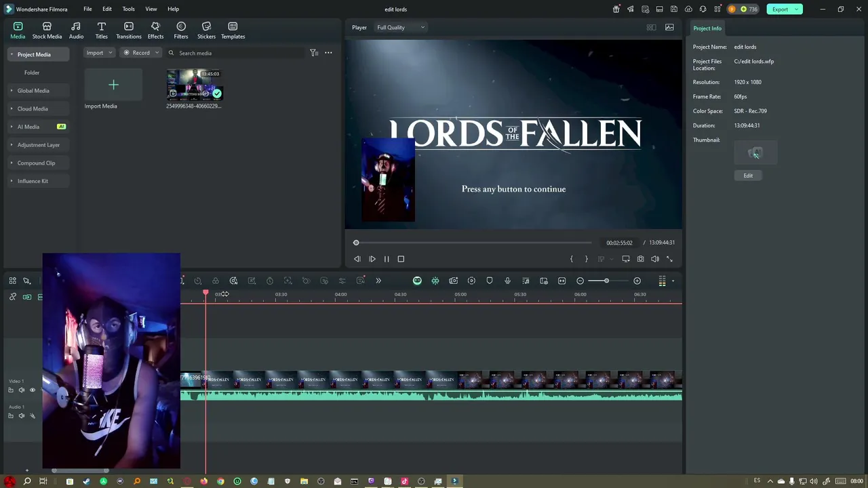
Task: Select the timeline selection tool arrow
Action: point(27,281)
